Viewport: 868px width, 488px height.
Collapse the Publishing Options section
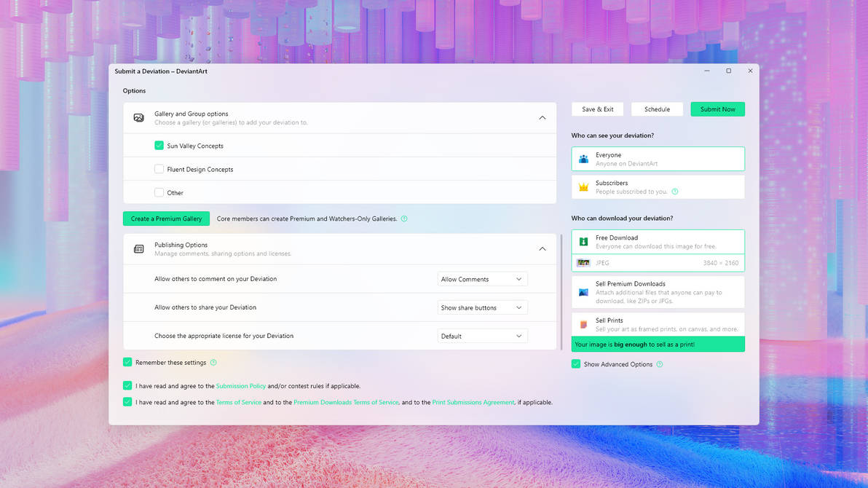[x=542, y=249]
